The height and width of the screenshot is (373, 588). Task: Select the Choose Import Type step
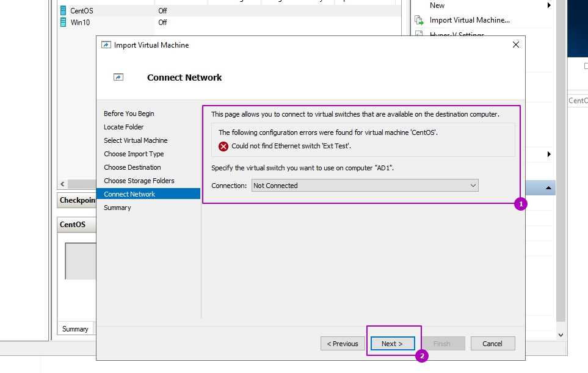click(134, 154)
